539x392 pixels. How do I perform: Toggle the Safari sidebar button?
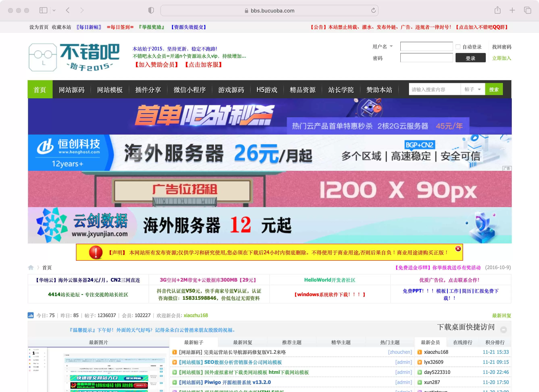pyautogui.click(x=43, y=10)
